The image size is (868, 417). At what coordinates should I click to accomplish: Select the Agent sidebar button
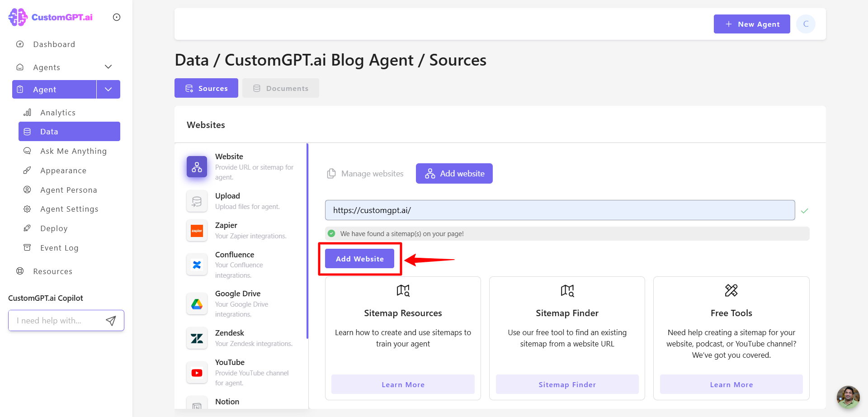pos(54,89)
